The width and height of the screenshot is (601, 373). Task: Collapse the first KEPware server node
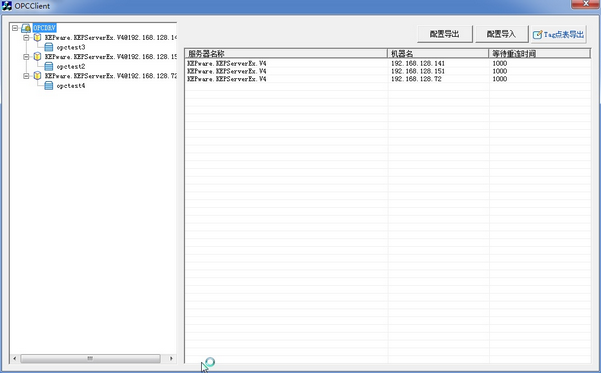pyautogui.click(x=26, y=38)
